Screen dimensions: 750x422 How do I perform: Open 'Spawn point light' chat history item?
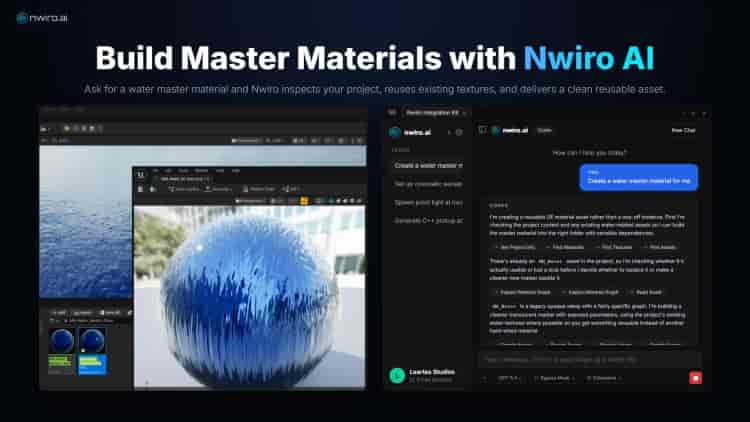click(427, 201)
